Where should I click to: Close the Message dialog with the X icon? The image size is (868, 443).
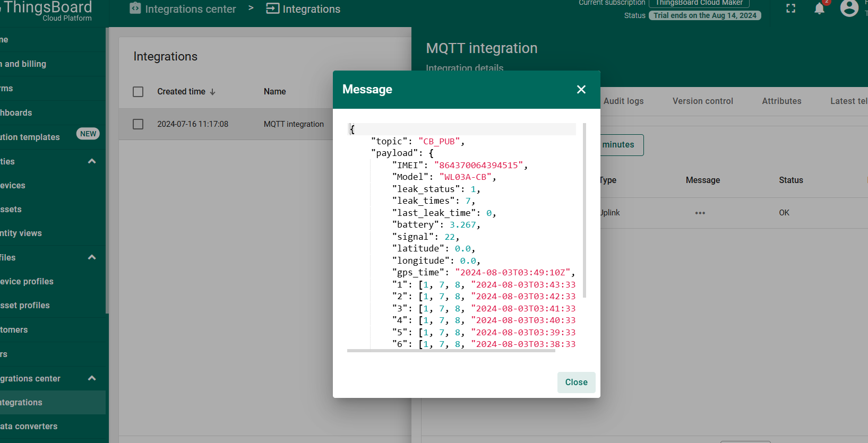pos(581,90)
